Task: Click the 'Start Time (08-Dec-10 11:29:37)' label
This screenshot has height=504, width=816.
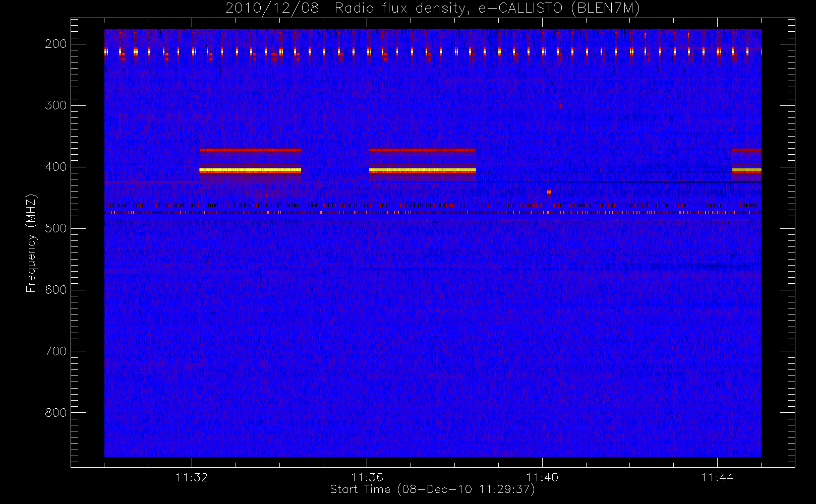Action: tap(432, 489)
